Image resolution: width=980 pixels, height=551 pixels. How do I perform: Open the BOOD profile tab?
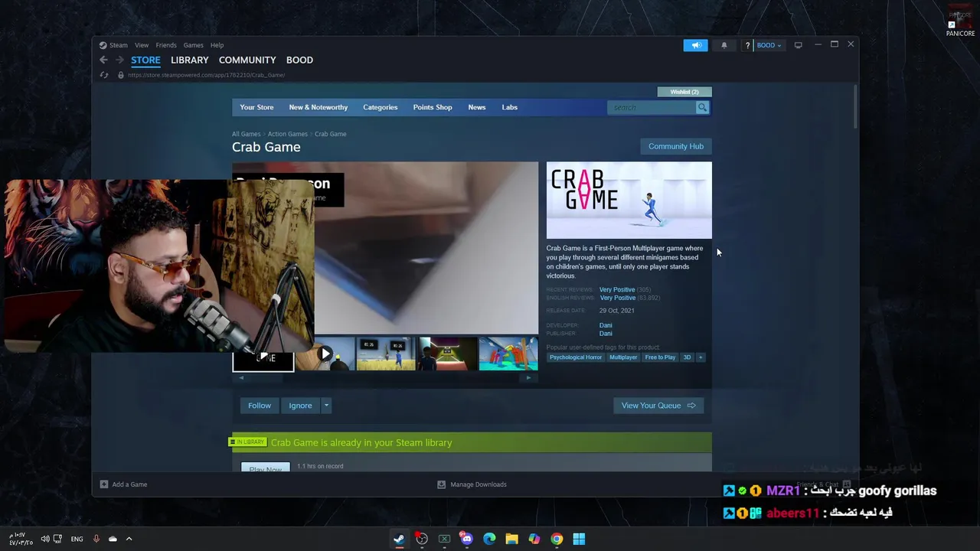tap(299, 60)
